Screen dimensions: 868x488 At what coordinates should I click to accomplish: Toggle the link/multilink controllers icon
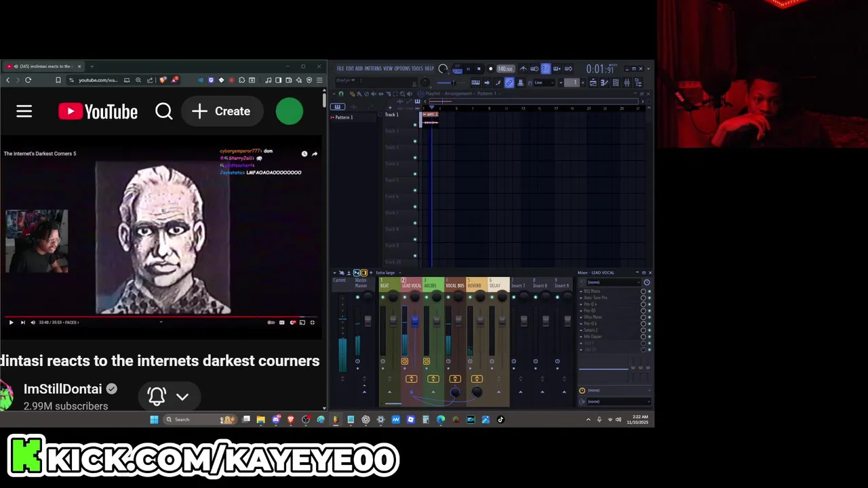pos(509,83)
